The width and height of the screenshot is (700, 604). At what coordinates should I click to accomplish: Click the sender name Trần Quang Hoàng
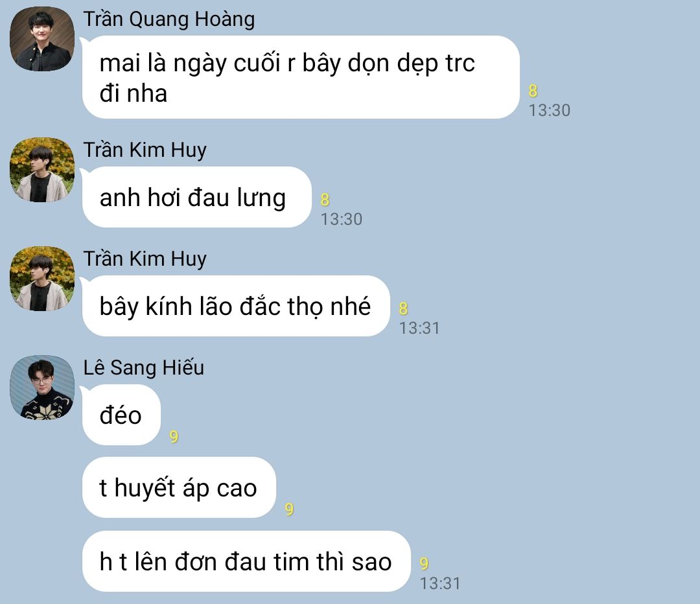[169, 19]
